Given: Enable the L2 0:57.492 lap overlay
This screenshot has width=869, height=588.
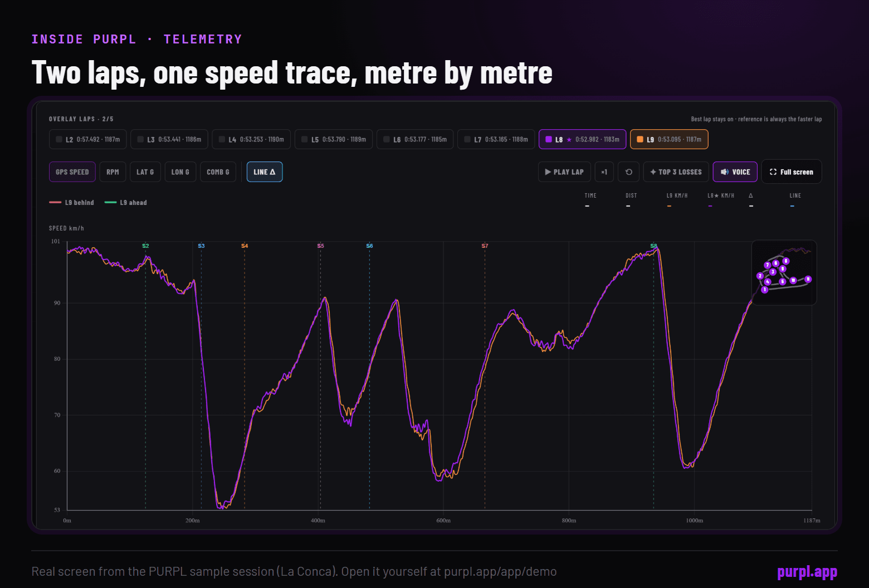Looking at the screenshot, I should (88, 139).
